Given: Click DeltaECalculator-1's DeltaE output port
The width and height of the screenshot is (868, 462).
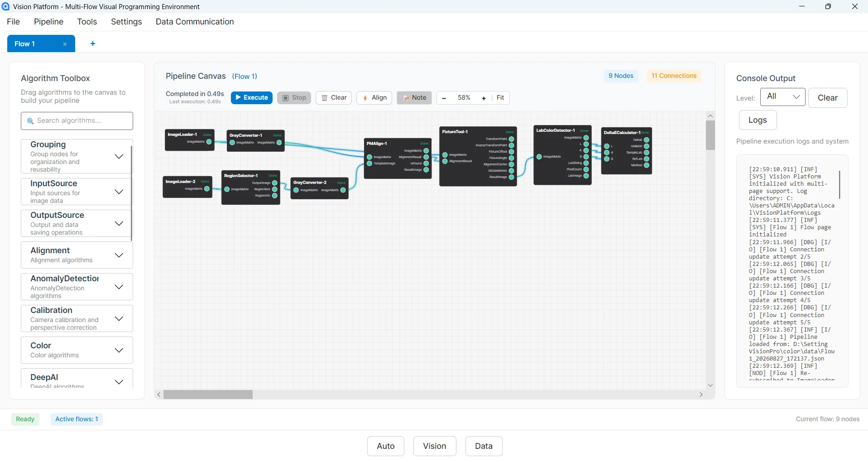Looking at the screenshot, I should [647, 140].
